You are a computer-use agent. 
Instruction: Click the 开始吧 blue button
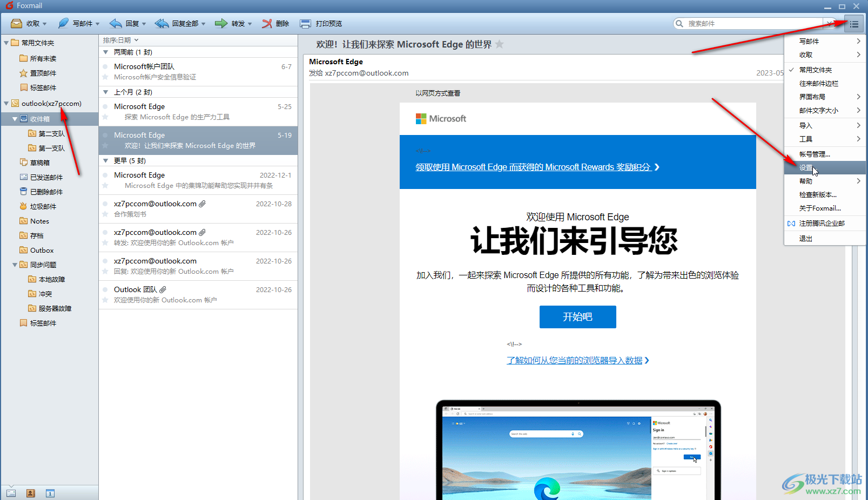(x=577, y=317)
